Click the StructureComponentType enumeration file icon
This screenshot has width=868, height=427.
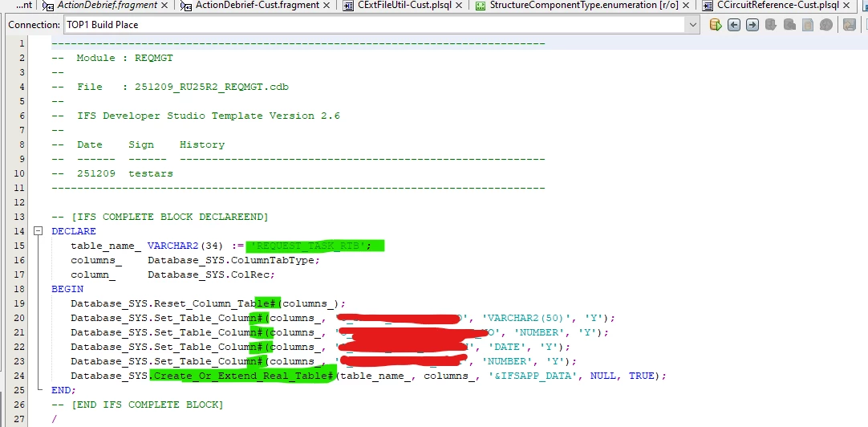pos(480,6)
